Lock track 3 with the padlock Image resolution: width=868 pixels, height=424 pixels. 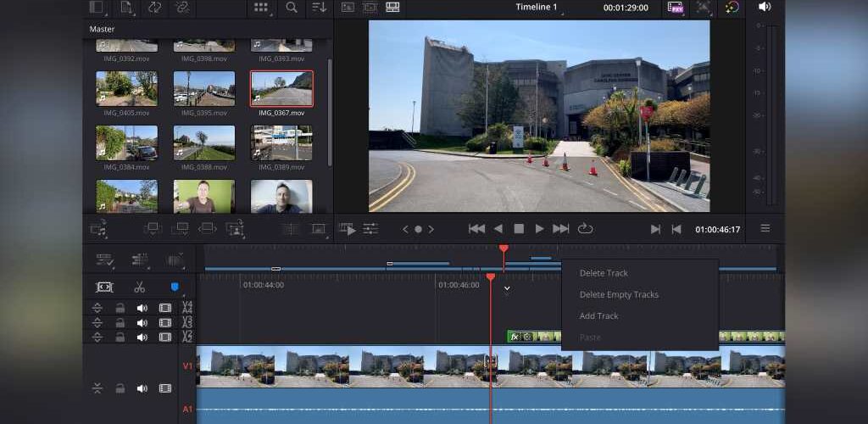120,323
